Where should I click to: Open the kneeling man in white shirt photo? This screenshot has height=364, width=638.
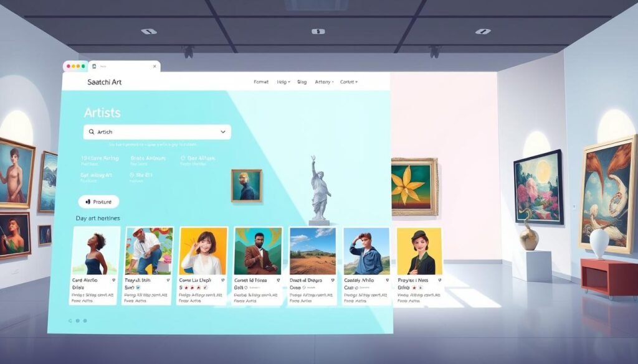coord(149,251)
